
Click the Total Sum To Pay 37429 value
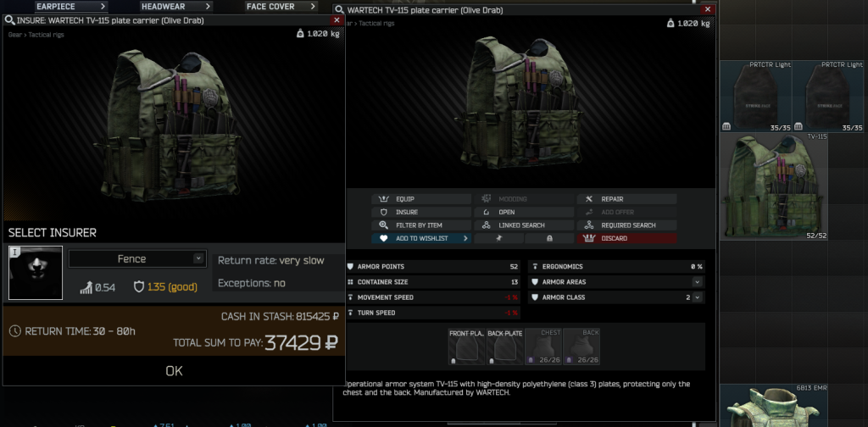(x=301, y=343)
